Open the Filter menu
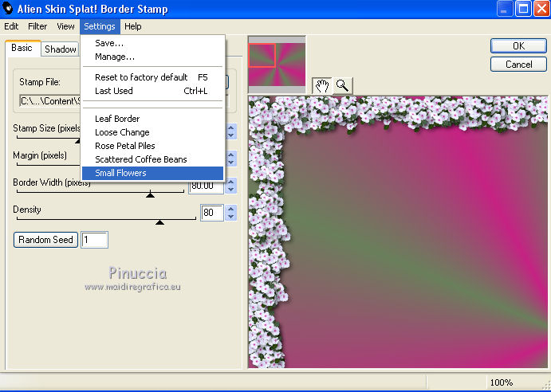The image size is (551, 392). 37,26
